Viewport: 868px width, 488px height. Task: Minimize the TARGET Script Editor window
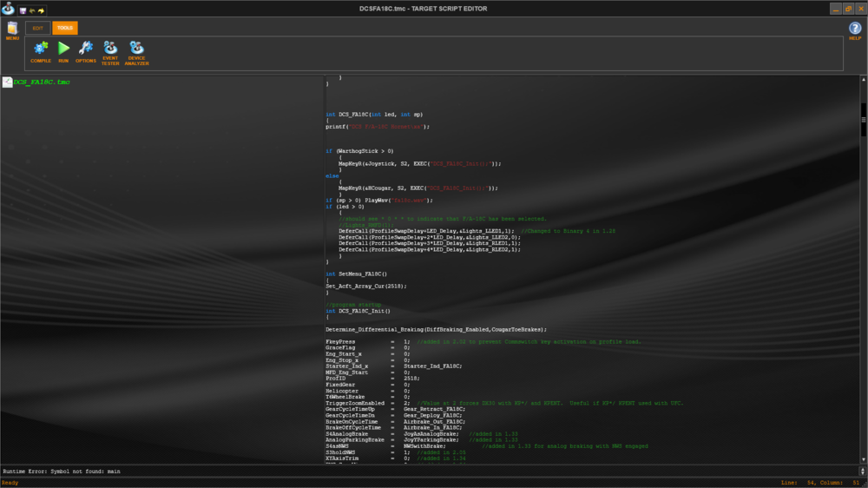click(x=836, y=9)
